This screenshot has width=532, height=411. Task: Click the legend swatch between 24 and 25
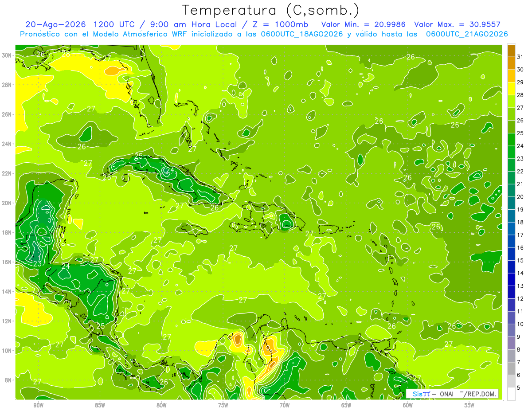(511, 140)
